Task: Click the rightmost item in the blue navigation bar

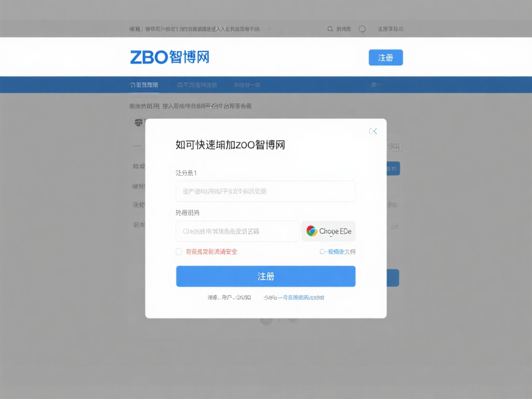Action: [377, 85]
